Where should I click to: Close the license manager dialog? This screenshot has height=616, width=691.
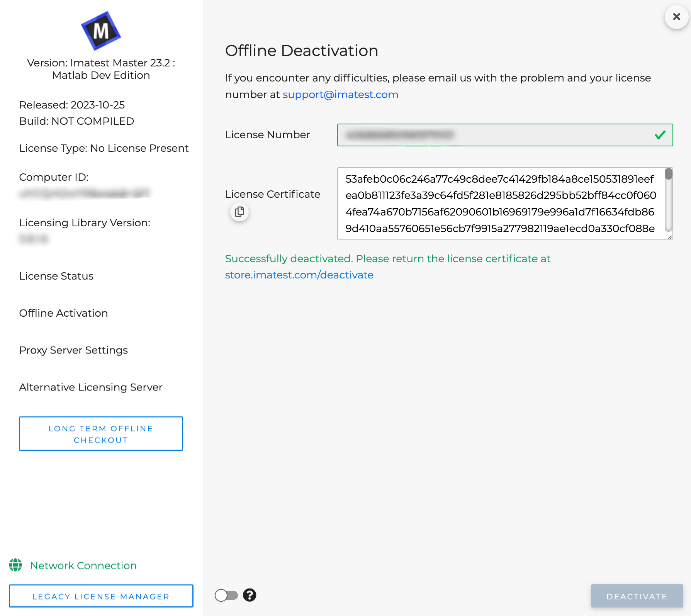coord(676,17)
